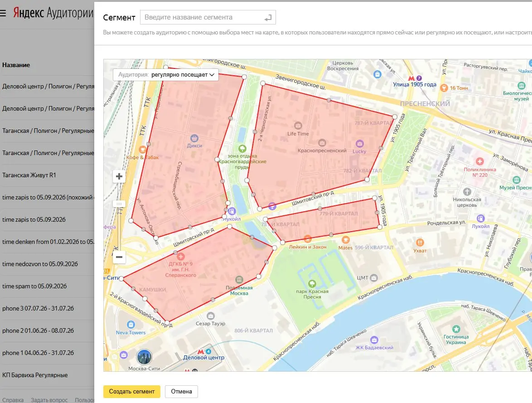Click the Улица 1905 года metro label
Screen dimensions: 532x403
(415, 84)
